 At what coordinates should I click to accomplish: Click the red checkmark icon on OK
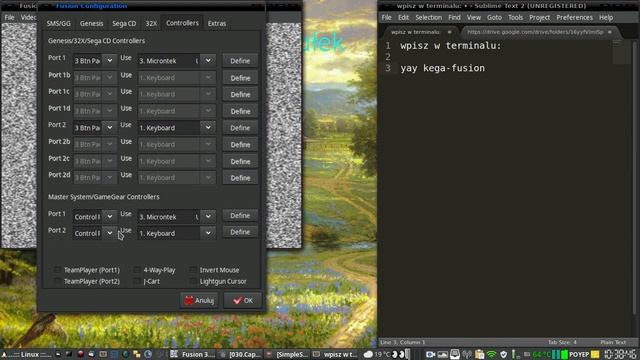(x=238, y=300)
